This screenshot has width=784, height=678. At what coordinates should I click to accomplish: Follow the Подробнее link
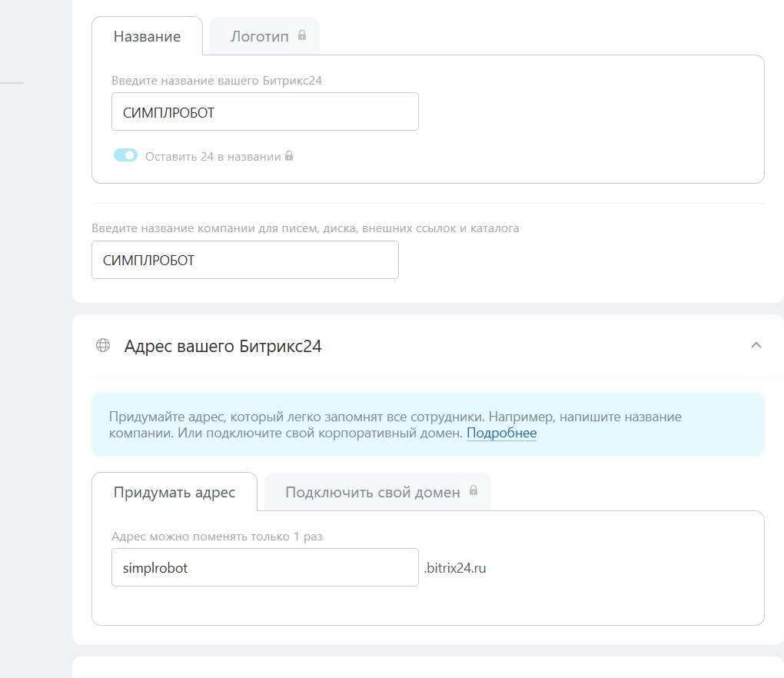(501, 433)
